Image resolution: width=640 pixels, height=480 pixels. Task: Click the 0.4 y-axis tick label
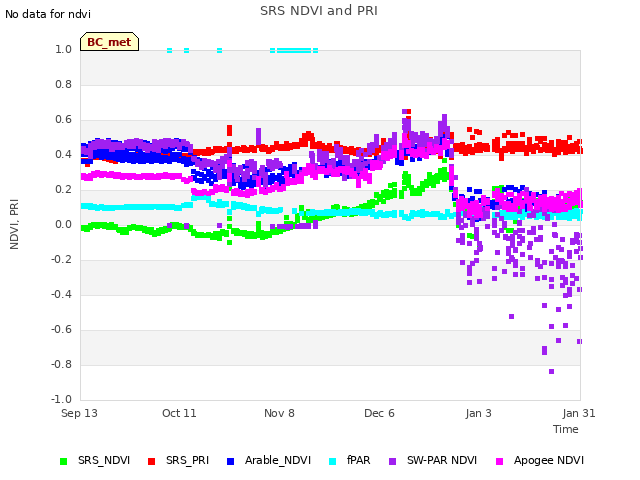click(63, 154)
